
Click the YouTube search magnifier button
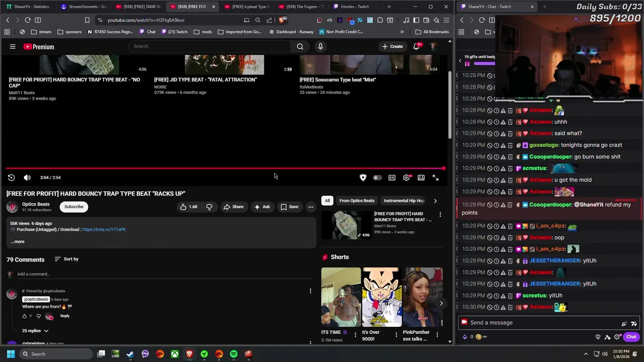(x=300, y=46)
